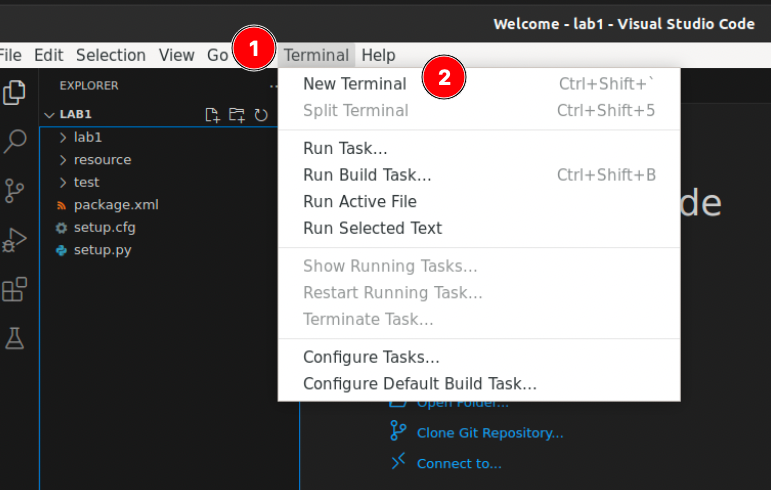Open the Search view in activity bar
This screenshot has height=490, width=771.
tap(15, 142)
